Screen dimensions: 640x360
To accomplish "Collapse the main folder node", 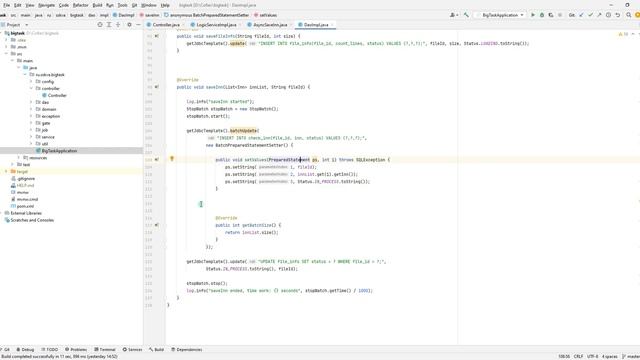I will (x=13, y=61).
